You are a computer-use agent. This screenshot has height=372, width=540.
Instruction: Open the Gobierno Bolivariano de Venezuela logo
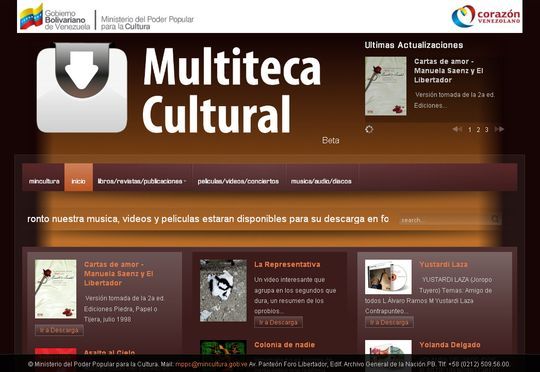coord(55,17)
